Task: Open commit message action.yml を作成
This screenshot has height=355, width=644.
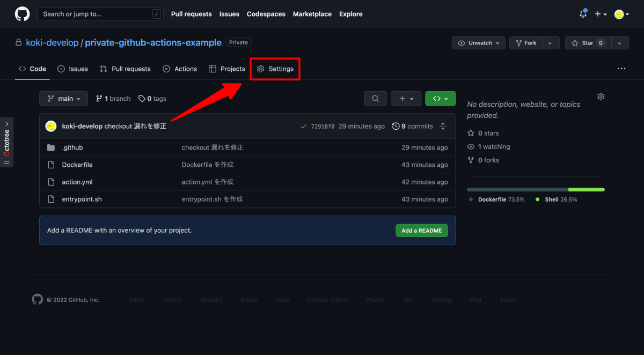Action: pos(208,182)
